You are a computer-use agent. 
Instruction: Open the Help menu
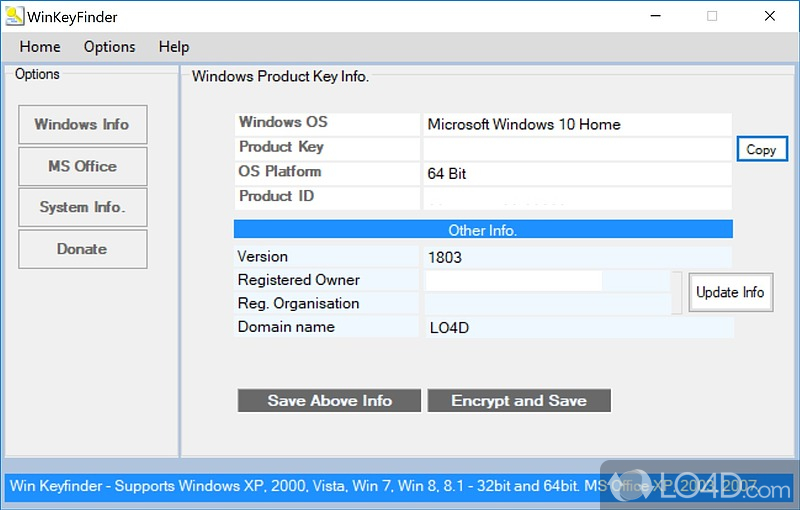coord(173,47)
